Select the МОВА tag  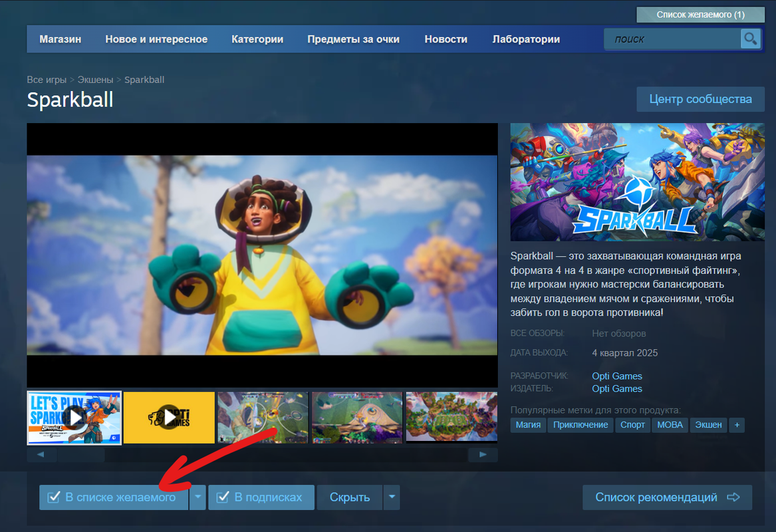670,425
